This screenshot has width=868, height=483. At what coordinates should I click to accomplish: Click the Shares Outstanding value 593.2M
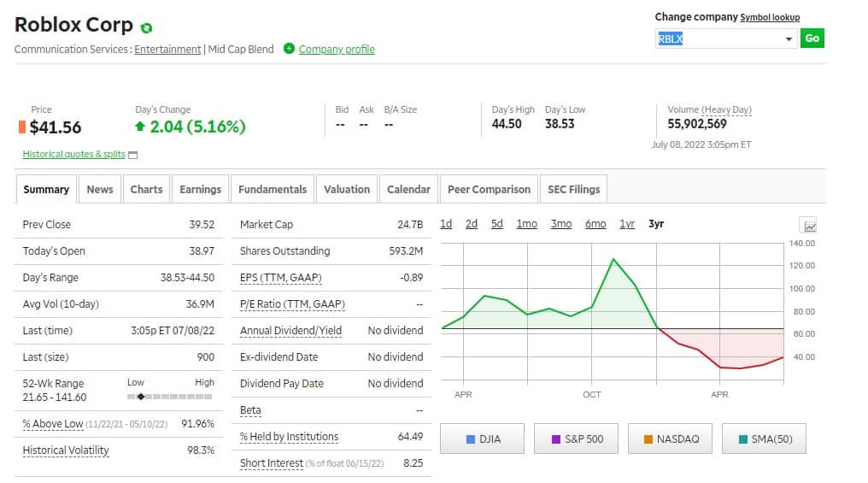coord(406,251)
